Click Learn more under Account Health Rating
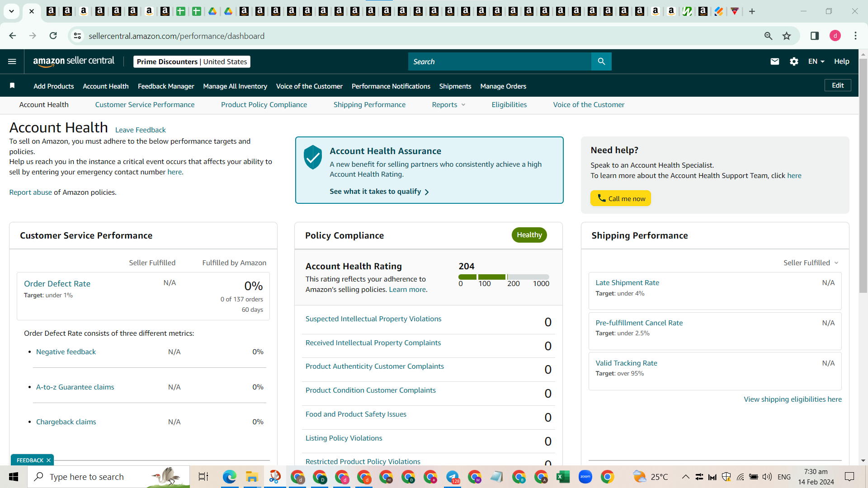The width and height of the screenshot is (868, 488). click(x=407, y=290)
